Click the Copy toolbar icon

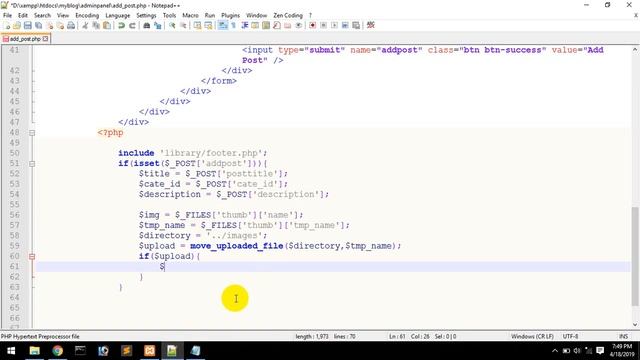(97, 25)
